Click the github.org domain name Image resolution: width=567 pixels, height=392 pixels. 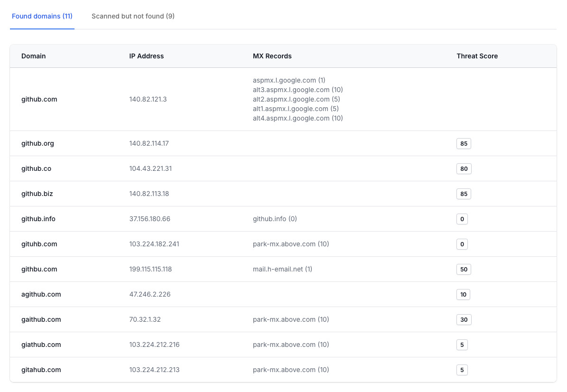37,143
